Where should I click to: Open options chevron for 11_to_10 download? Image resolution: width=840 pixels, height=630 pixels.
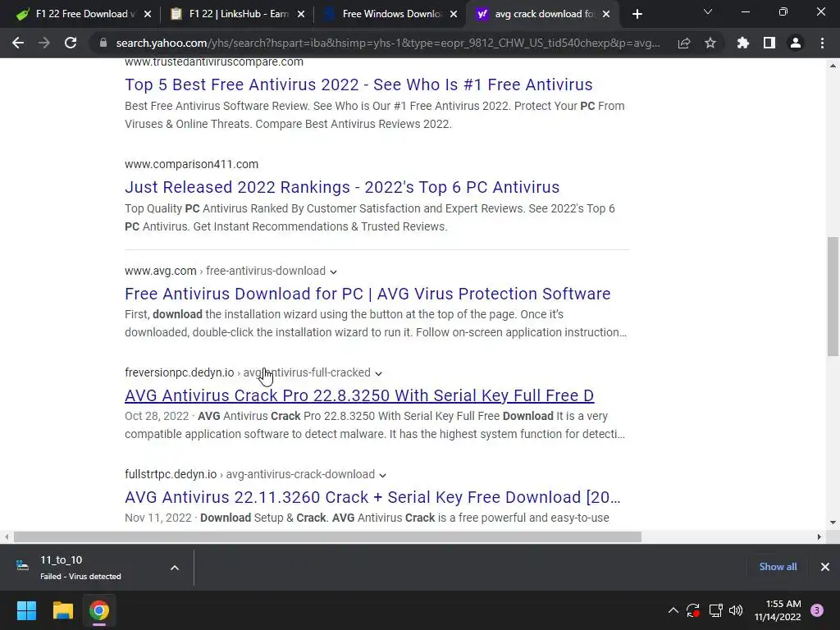point(175,568)
